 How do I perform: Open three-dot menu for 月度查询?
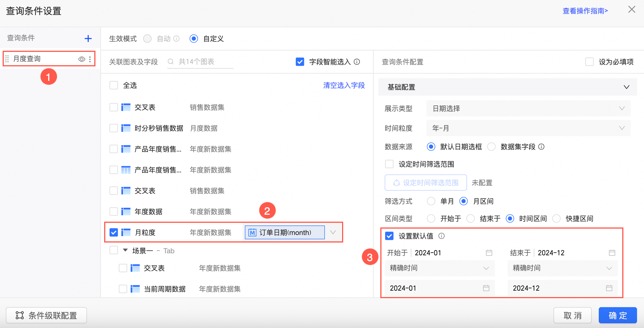[90, 59]
